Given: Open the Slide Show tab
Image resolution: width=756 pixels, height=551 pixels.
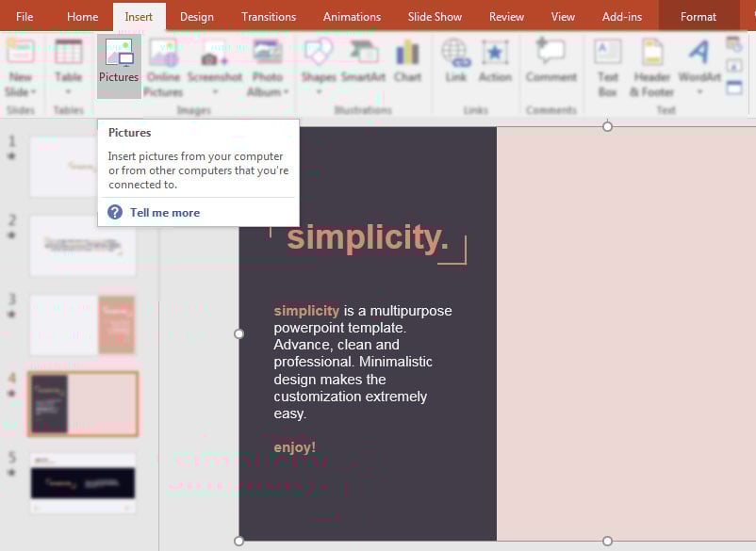Looking at the screenshot, I should click(434, 16).
